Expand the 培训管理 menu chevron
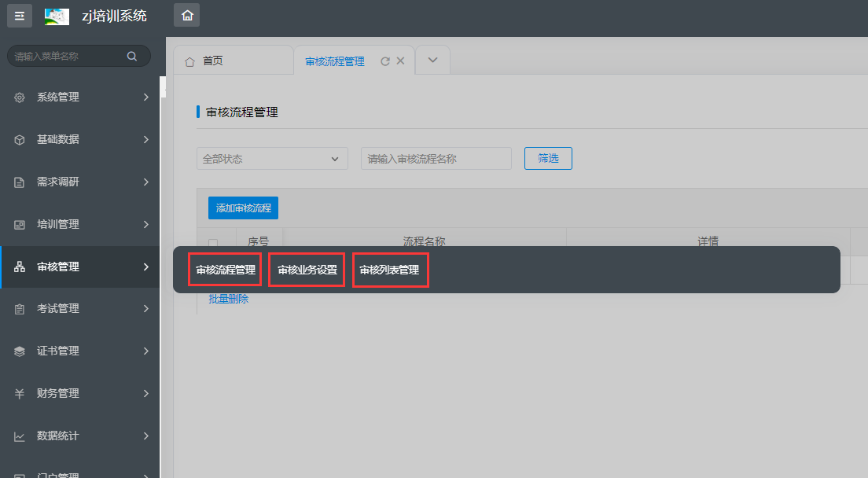The width and height of the screenshot is (868, 478). (146, 225)
